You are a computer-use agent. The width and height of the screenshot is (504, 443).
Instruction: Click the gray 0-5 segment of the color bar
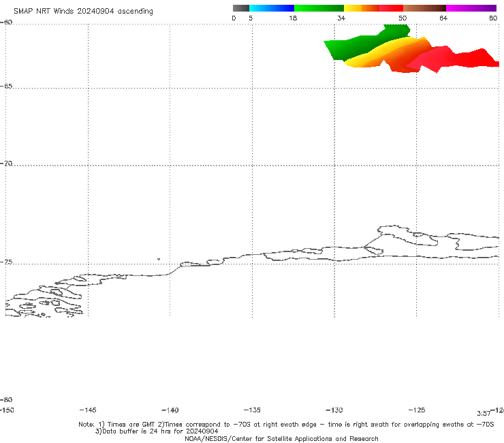click(x=241, y=8)
